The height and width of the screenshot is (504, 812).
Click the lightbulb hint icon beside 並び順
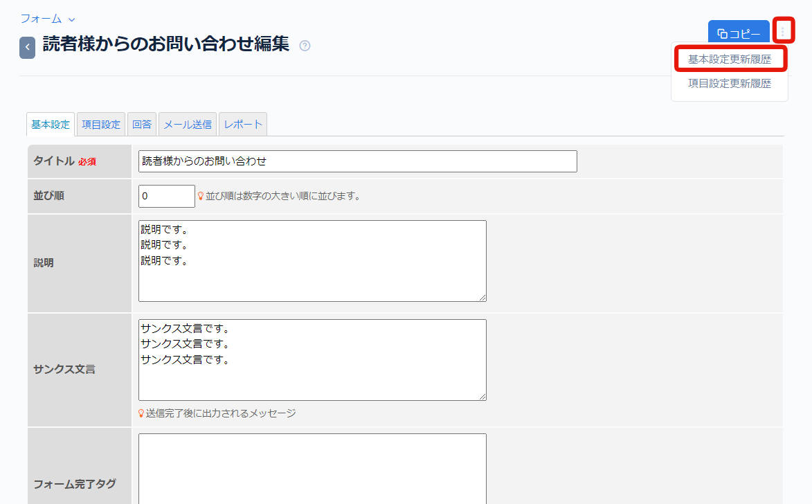click(201, 196)
